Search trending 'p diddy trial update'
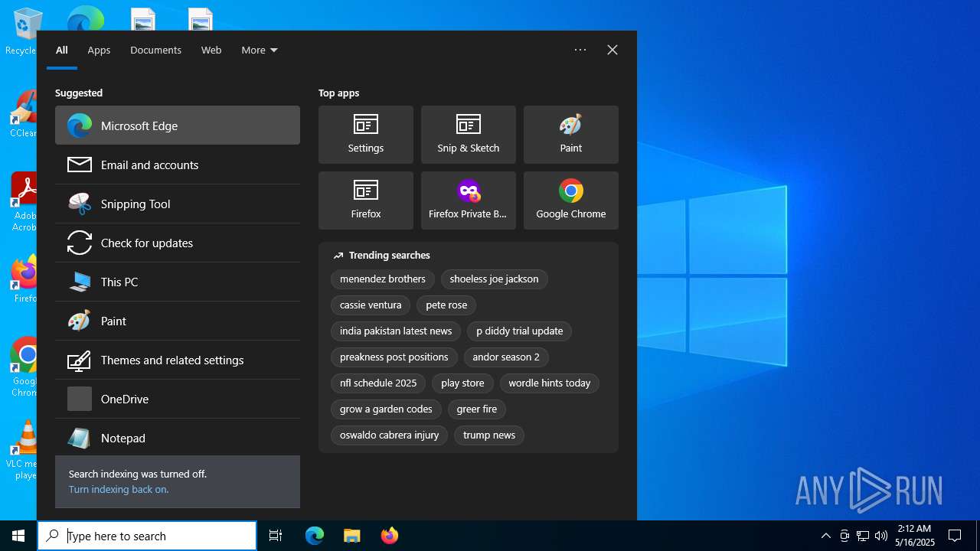 point(519,331)
